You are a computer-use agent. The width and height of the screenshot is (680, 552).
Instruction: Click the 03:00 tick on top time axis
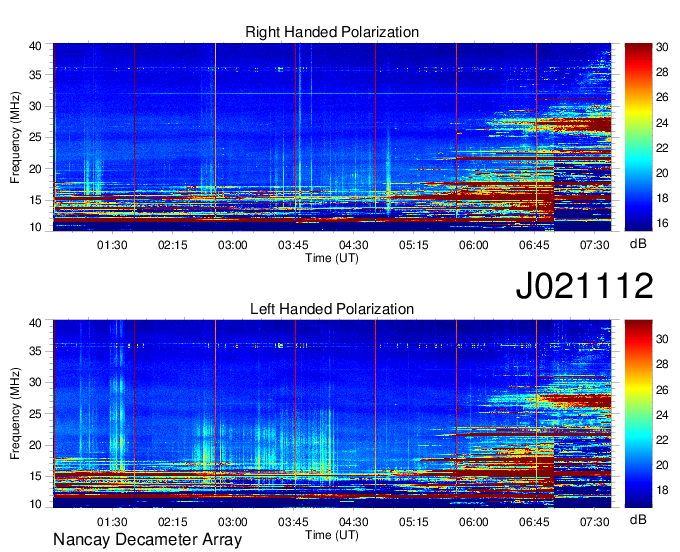233,245
